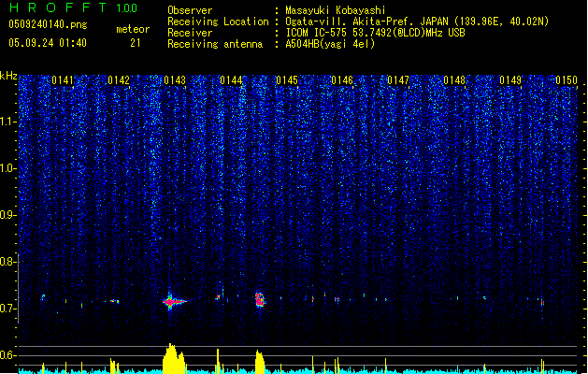This screenshot has width=588, height=374.
Task: Click the 0144 time marker
Action: point(231,80)
